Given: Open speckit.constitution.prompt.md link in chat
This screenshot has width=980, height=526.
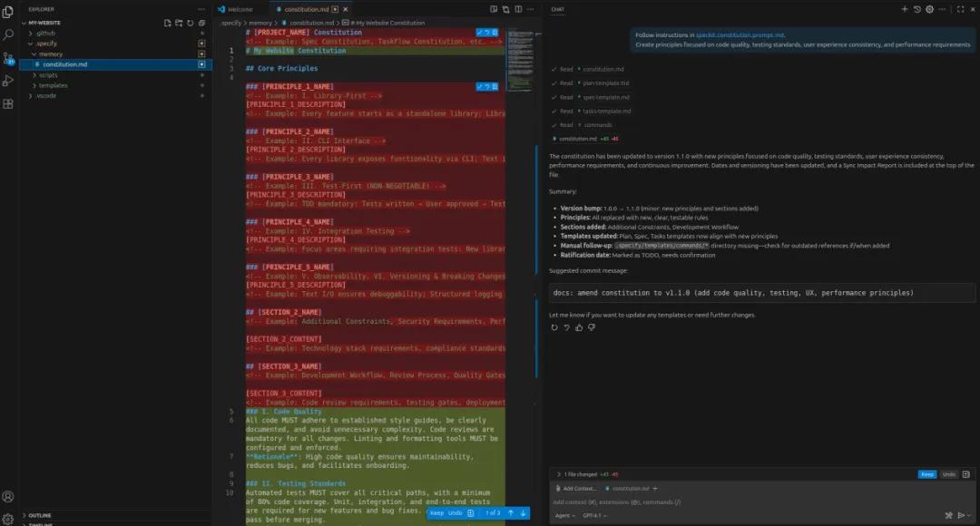Looking at the screenshot, I should click(x=740, y=35).
